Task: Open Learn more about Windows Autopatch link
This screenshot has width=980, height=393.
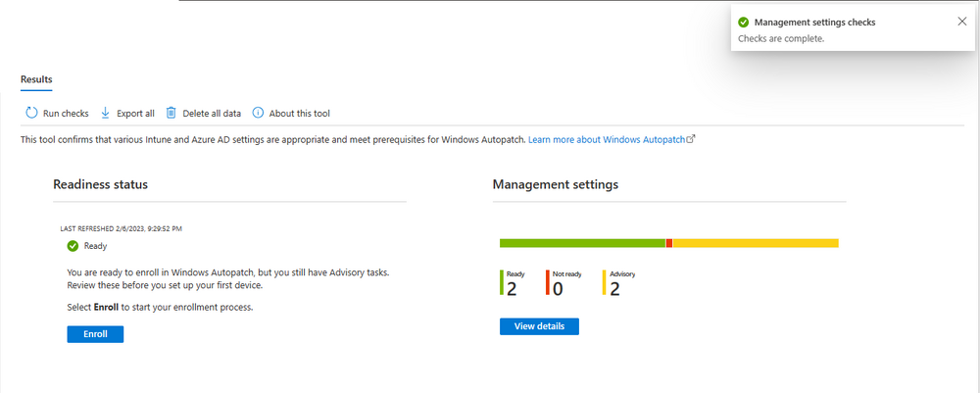Action: 607,140
